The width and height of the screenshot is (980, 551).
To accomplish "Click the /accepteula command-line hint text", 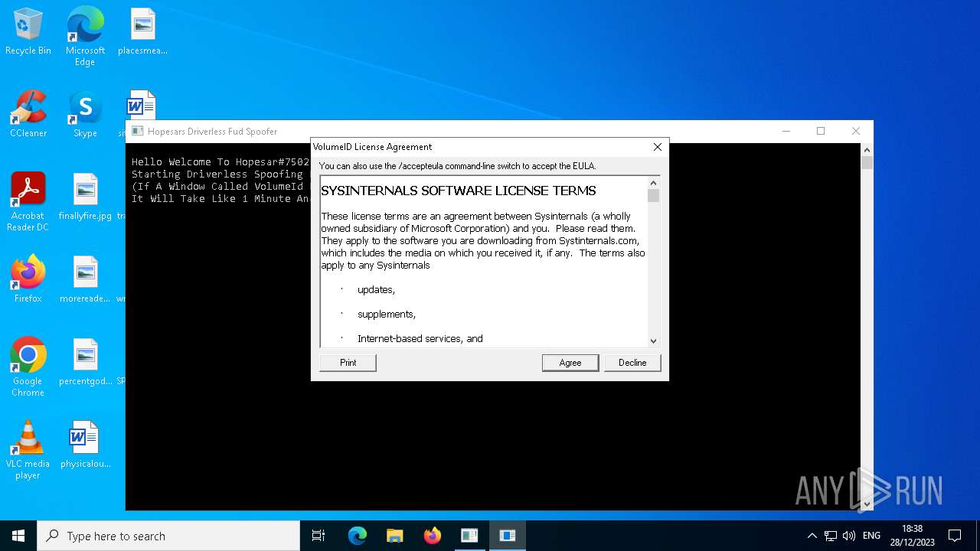I will pos(457,166).
